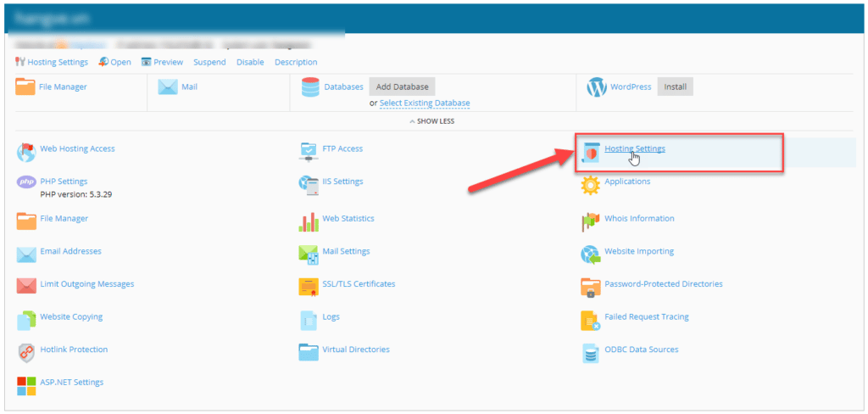Open PHP Settings via its purple icon
The width and height of the screenshot is (868, 414).
pyautogui.click(x=26, y=183)
